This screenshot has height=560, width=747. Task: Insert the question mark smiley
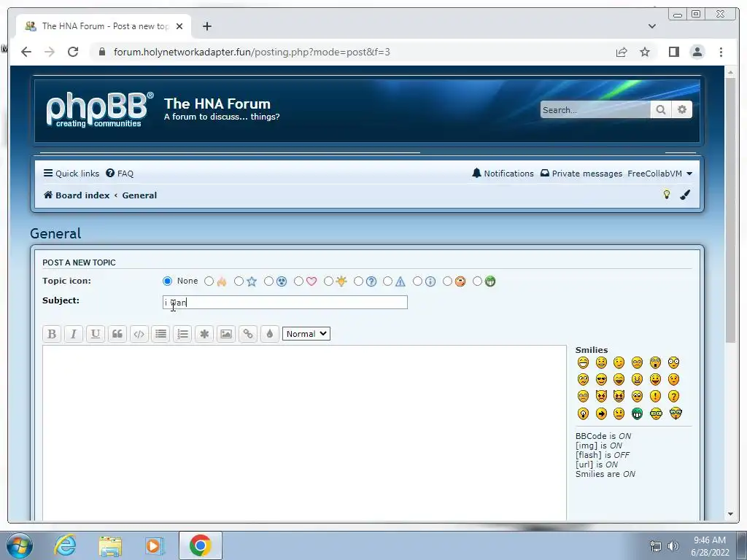673,396
